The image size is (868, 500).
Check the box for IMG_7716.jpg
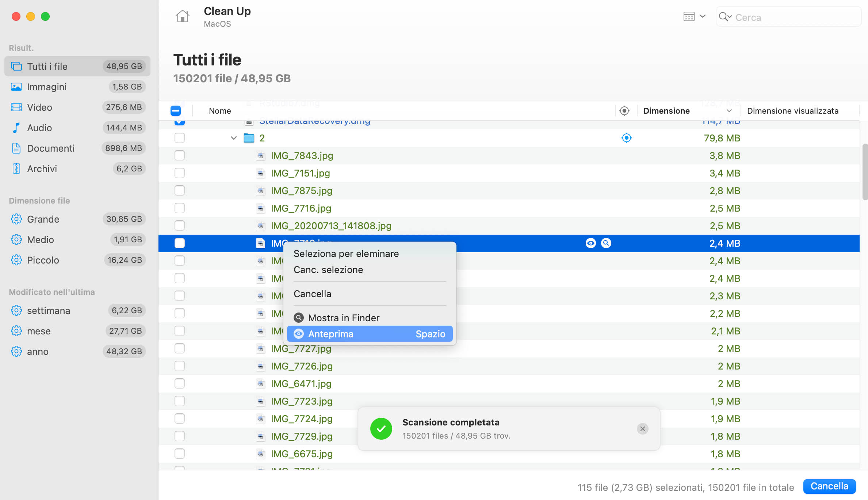pyautogui.click(x=180, y=208)
